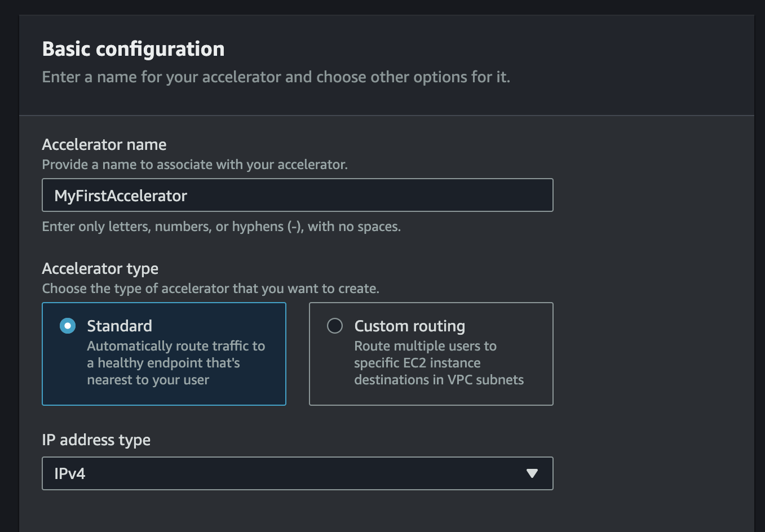Viewport: 765px width, 532px height.
Task: Click the Basic configuration heading
Action: click(133, 50)
